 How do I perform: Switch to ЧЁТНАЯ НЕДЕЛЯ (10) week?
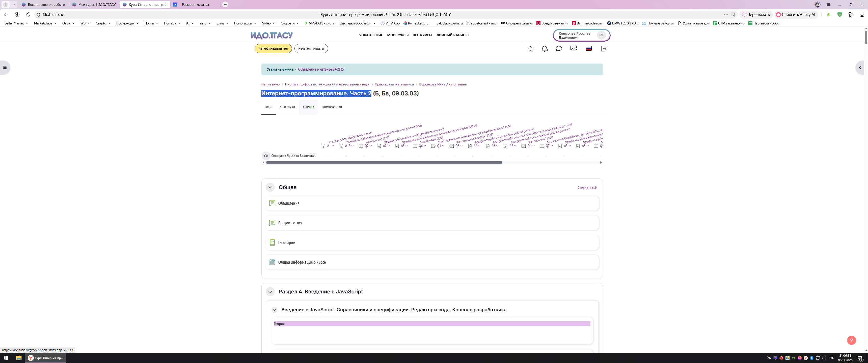(273, 48)
